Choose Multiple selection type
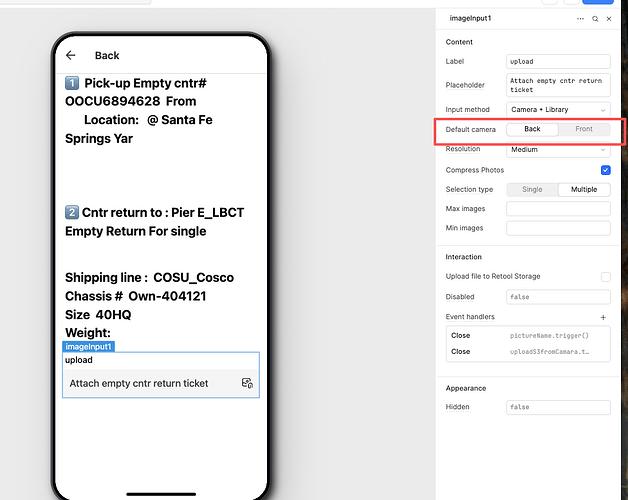The image size is (628, 500). pyautogui.click(x=583, y=190)
